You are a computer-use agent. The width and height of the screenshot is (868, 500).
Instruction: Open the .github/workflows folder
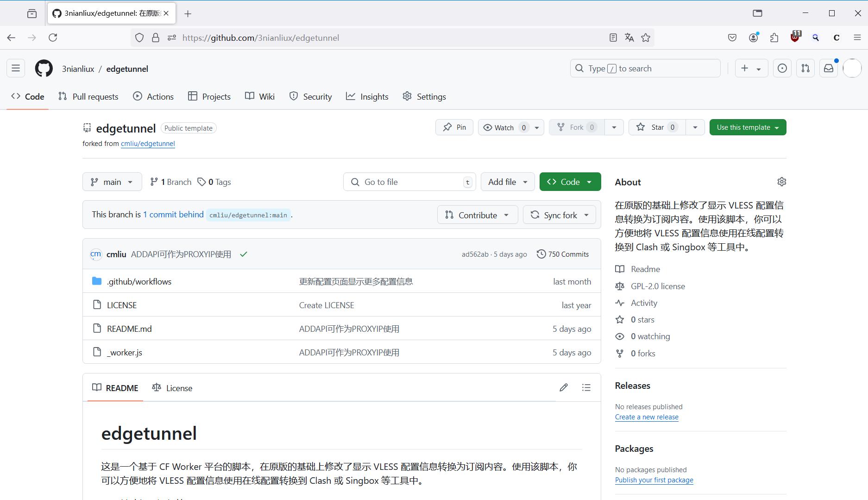click(x=139, y=281)
